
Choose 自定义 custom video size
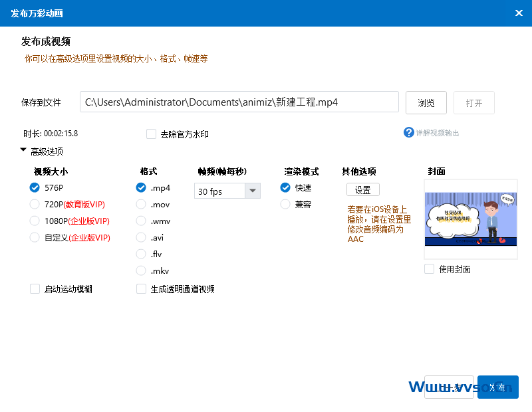pyautogui.click(x=35, y=237)
